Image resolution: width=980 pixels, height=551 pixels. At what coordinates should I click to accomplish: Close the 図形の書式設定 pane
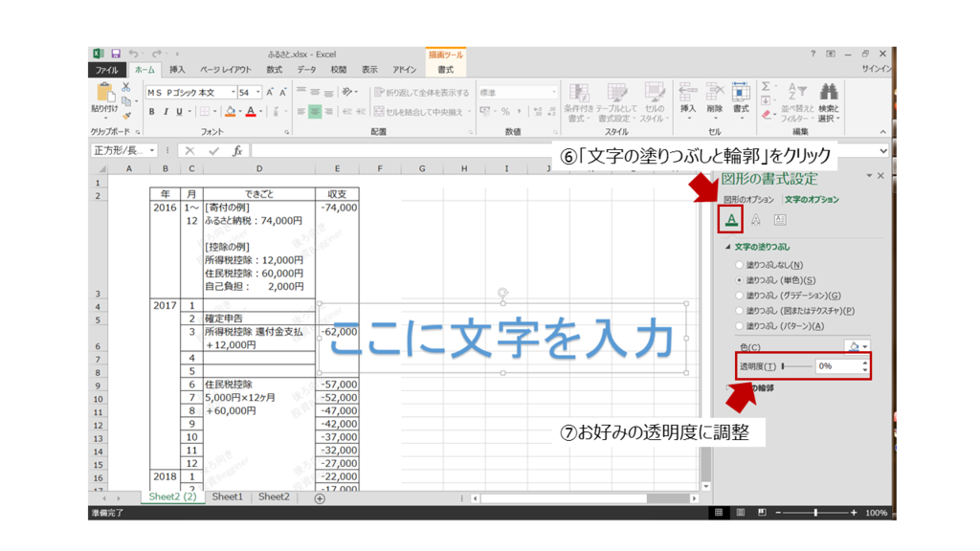pyautogui.click(x=880, y=176)
